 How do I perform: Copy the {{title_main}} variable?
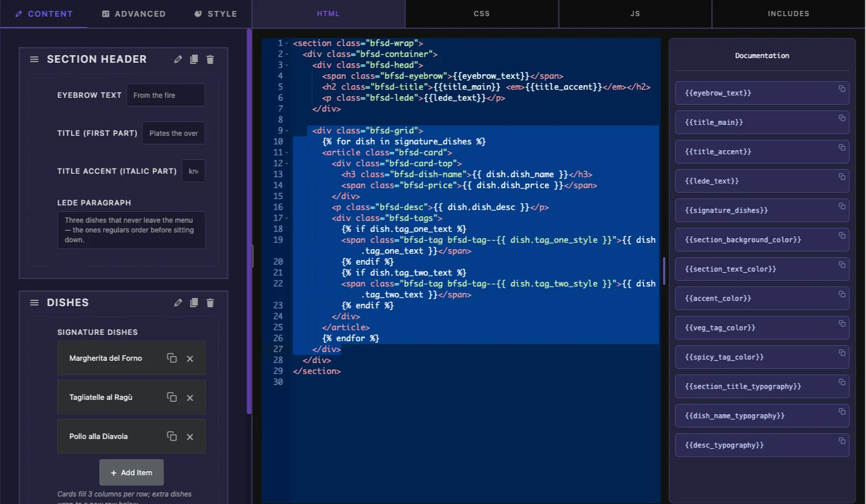(x=842, y=118)
